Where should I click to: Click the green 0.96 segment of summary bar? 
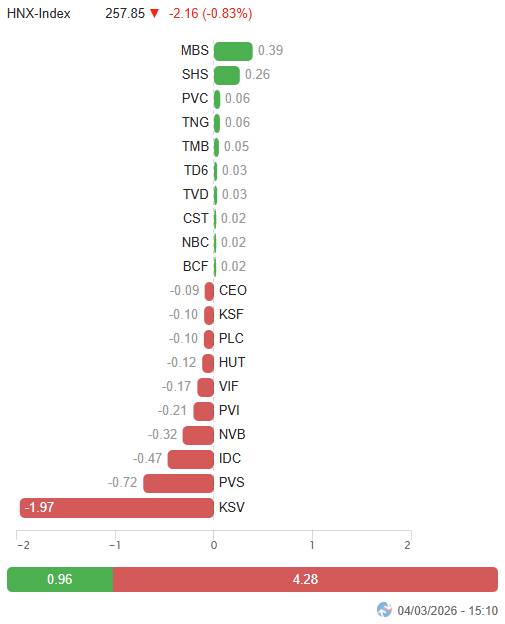click(x=60, y=579)
